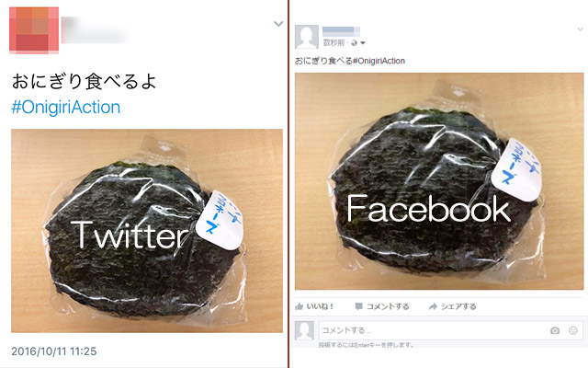The height and width of the screenshot is (368, 588).
Task: Open the tweet options chevron menu
Action: point(278,24)
